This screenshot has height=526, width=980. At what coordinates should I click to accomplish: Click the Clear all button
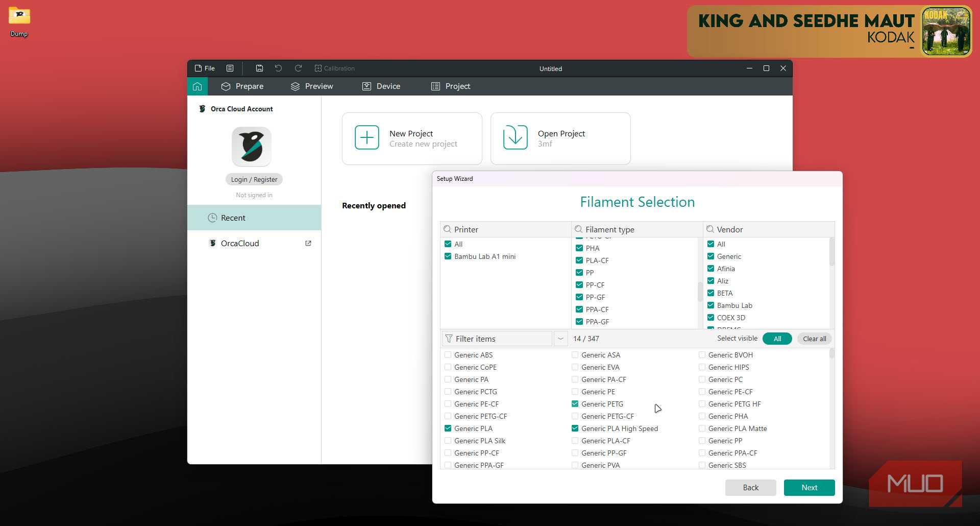(x=814, y=339)
